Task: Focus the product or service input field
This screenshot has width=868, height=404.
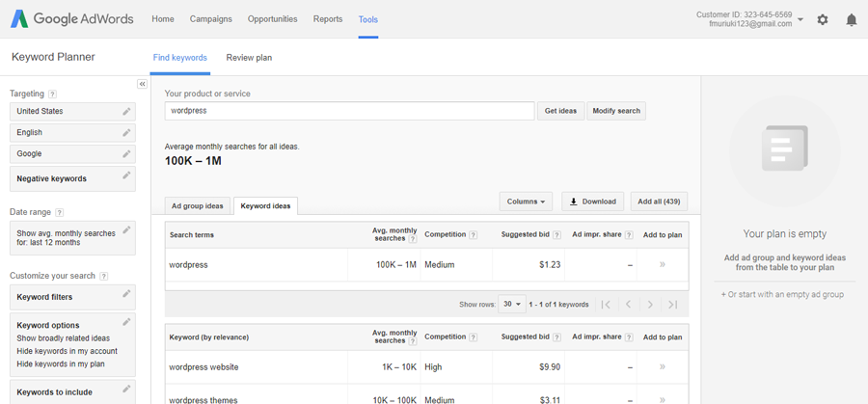Action: 350,111
